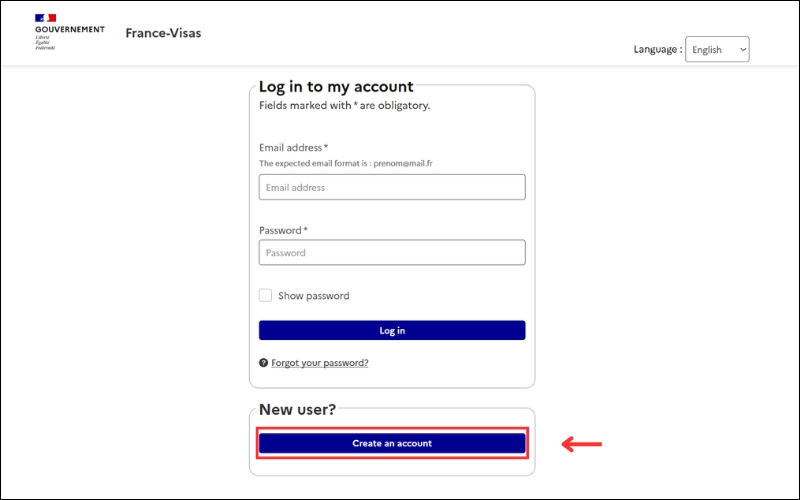Click the red arrow pointing at Create an account

coord(581,444)
